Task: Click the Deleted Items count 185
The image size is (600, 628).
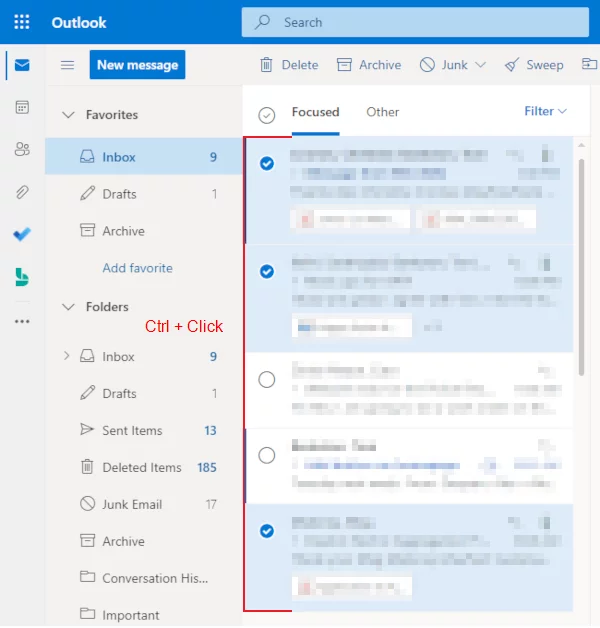Action: coord(207,467)
